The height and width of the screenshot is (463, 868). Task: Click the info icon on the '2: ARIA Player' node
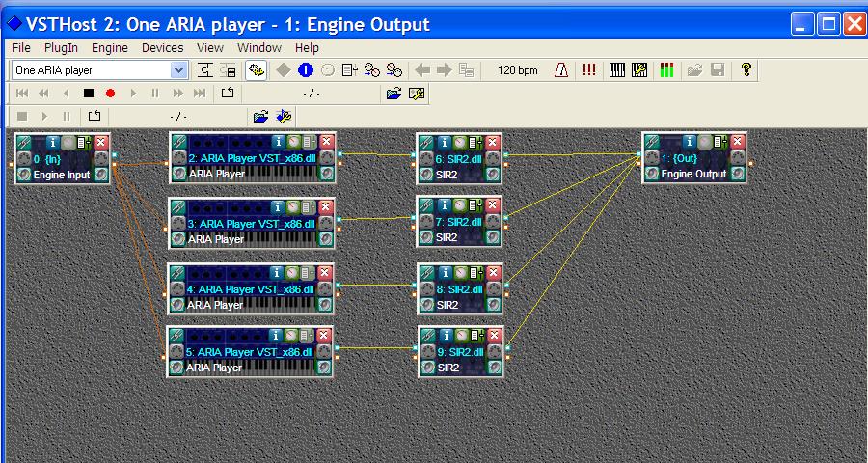coord(279,143)
